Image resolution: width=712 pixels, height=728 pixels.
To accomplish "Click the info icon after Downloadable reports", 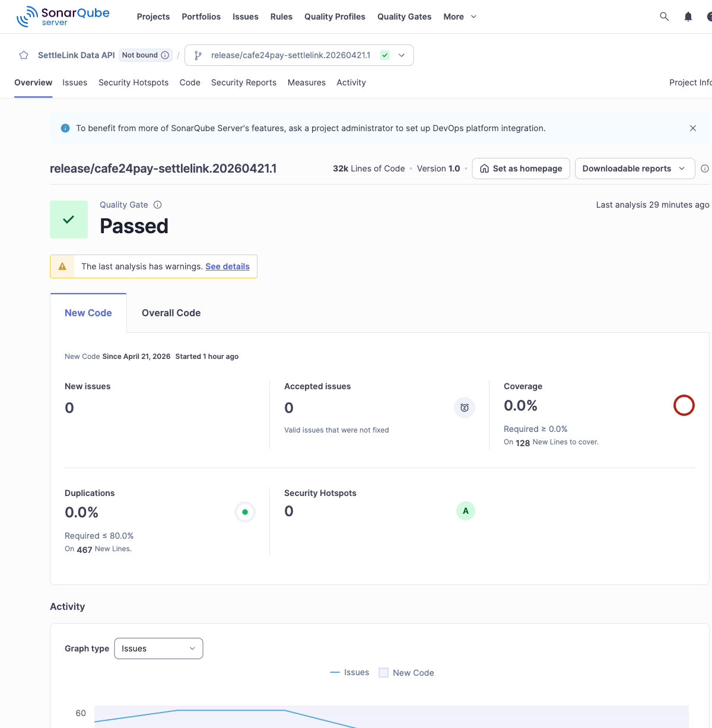I will tap(705, 169).
